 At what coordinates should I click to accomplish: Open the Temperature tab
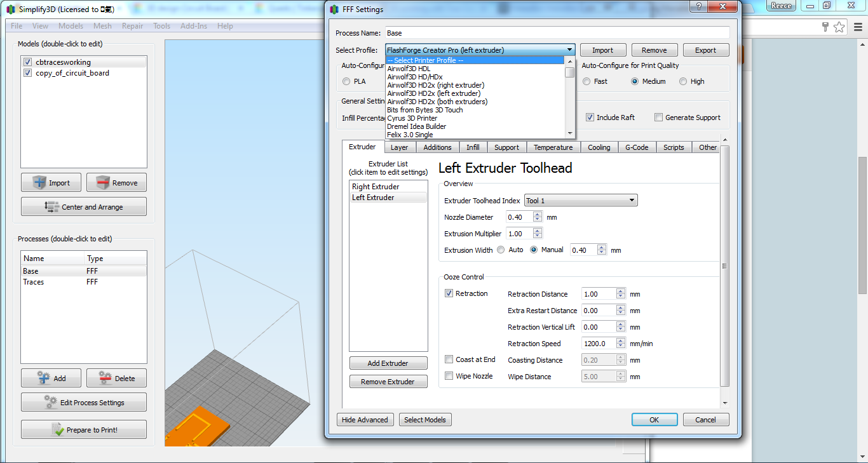[553, 147]
